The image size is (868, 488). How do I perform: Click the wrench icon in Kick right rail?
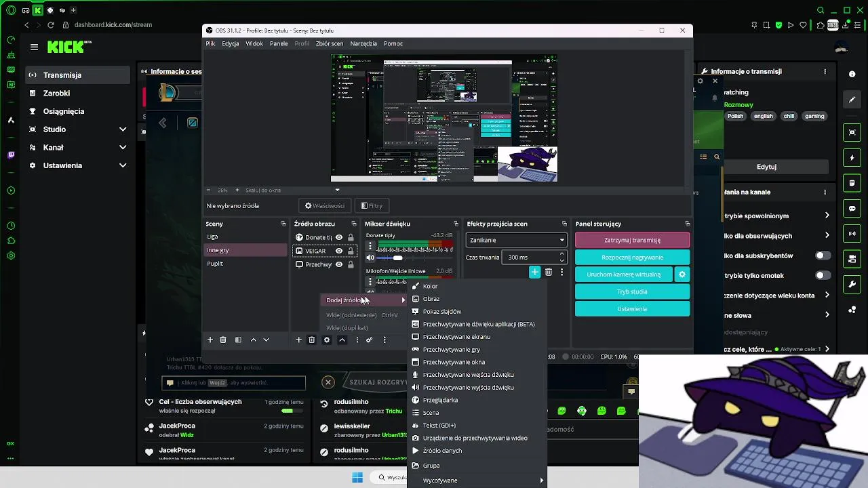[852, 285]
